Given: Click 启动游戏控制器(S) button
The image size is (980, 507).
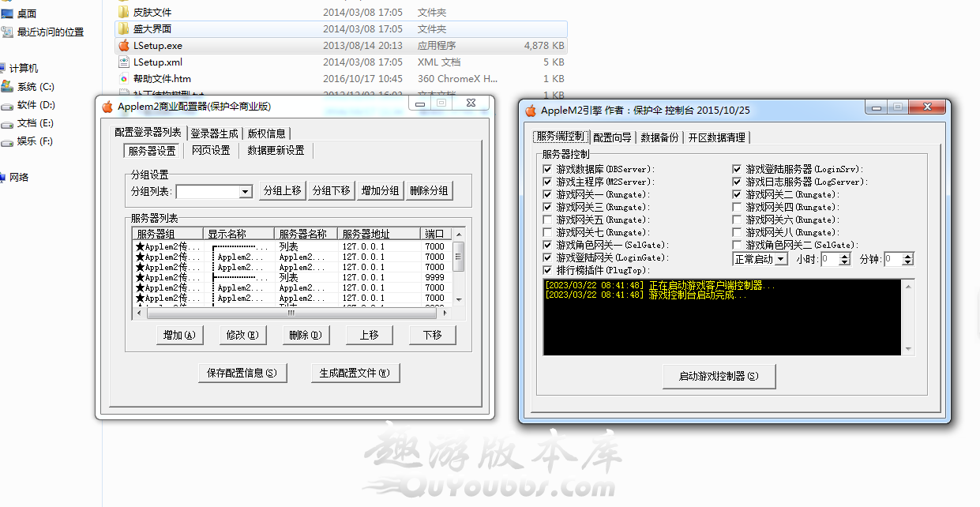Looking at the screenshot, I should [x=719, y=376].
